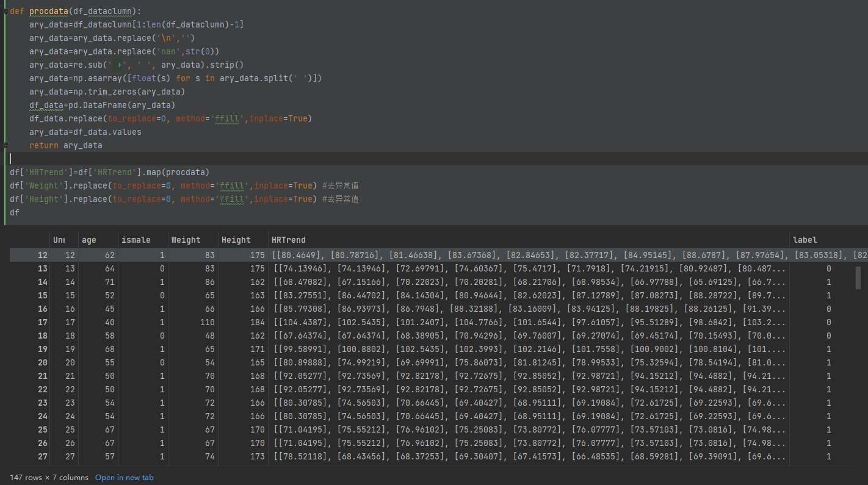Place cursor on the return ary_data line
Image resolution: width=868 pixels, height=485 pixels.
65,145
